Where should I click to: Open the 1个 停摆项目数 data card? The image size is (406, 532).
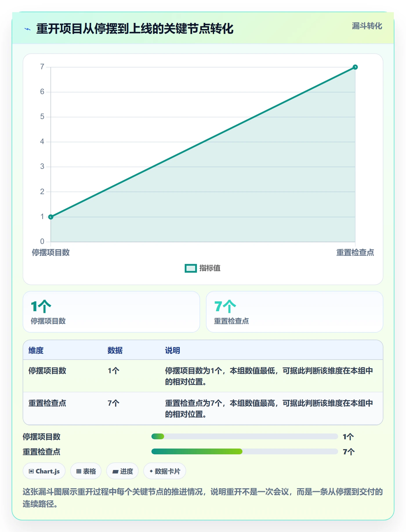click(x=111, y=312)
